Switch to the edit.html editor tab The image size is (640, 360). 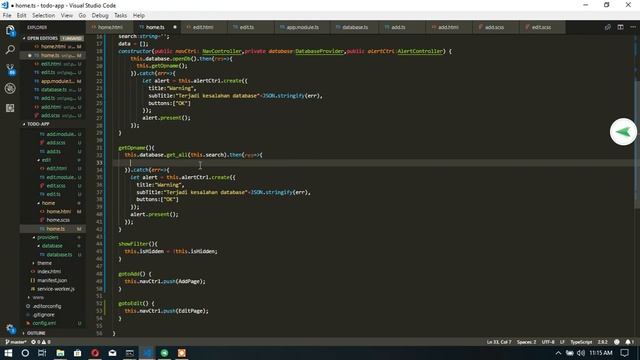pyautogui.click(x=203, y=27)
